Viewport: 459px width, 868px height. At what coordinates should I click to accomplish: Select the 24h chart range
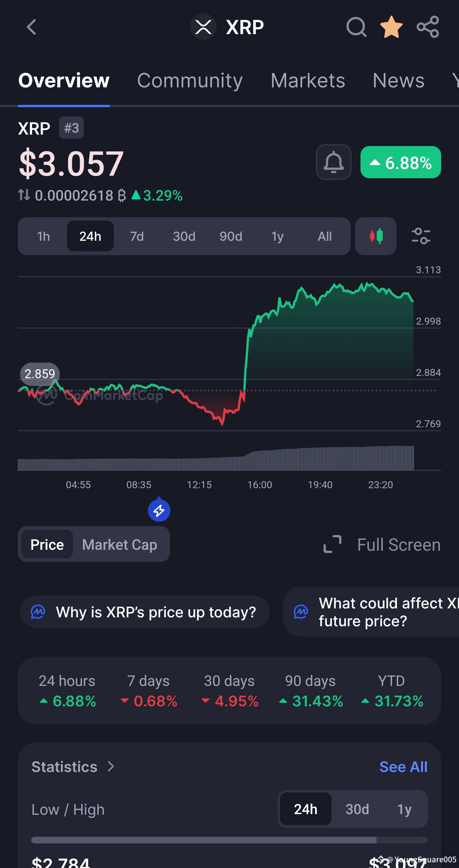90,236
